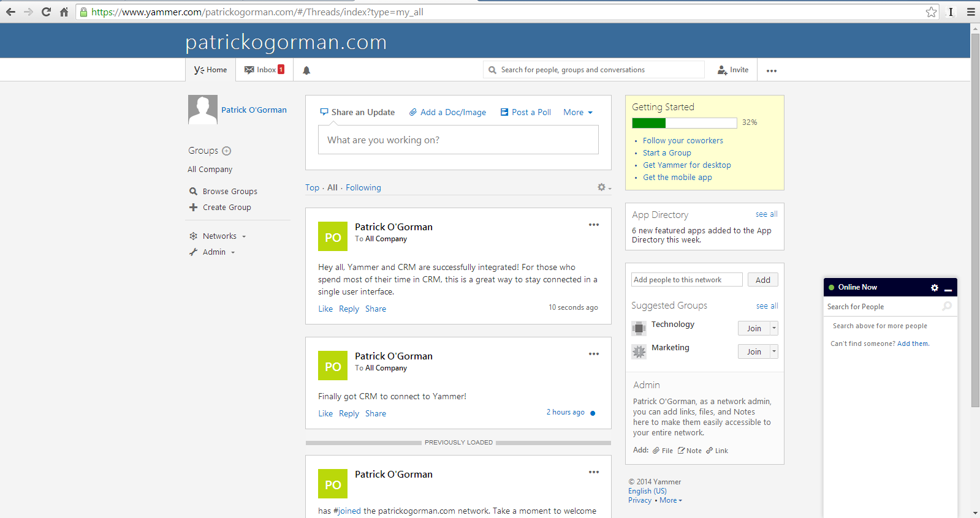Focus Add people to this network field
Screen dimensions: 980x518
pyautogui.click(x=687, y=280)
